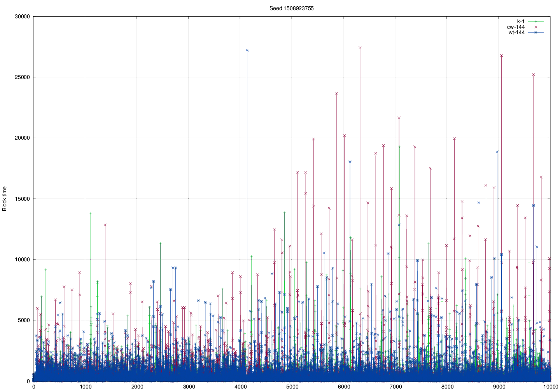Click the chart title "Seed 1508923755"

(291, 8)
